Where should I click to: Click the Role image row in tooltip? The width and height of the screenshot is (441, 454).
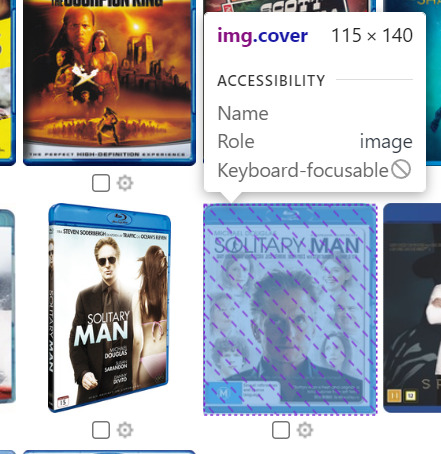click(315, 141)
